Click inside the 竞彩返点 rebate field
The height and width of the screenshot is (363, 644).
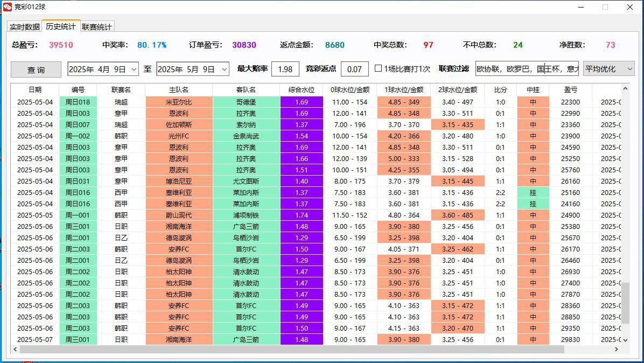354,69
